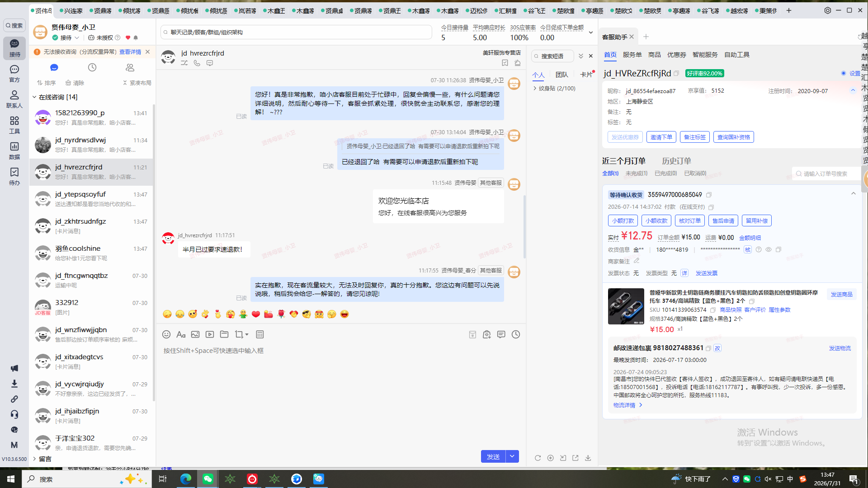
Task: Click the megaphone announcement icon in sidebar
Action: 14,368
